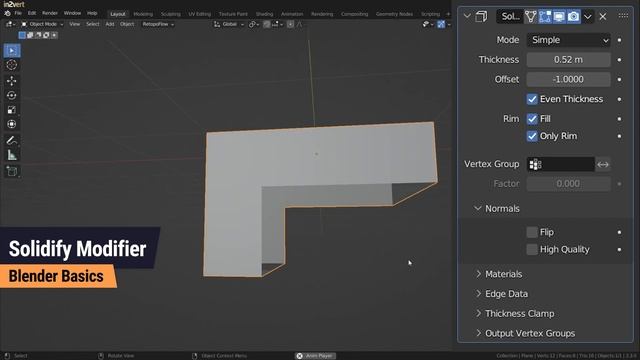The width and height of the screenshot is (640, 360).
Task: Select the Select Box tool
Action: (12, 51)
